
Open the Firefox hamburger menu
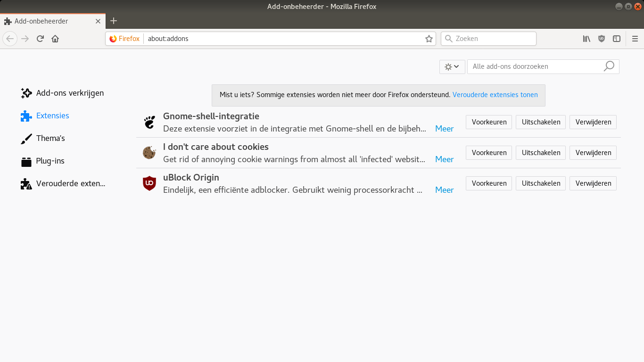635,39
